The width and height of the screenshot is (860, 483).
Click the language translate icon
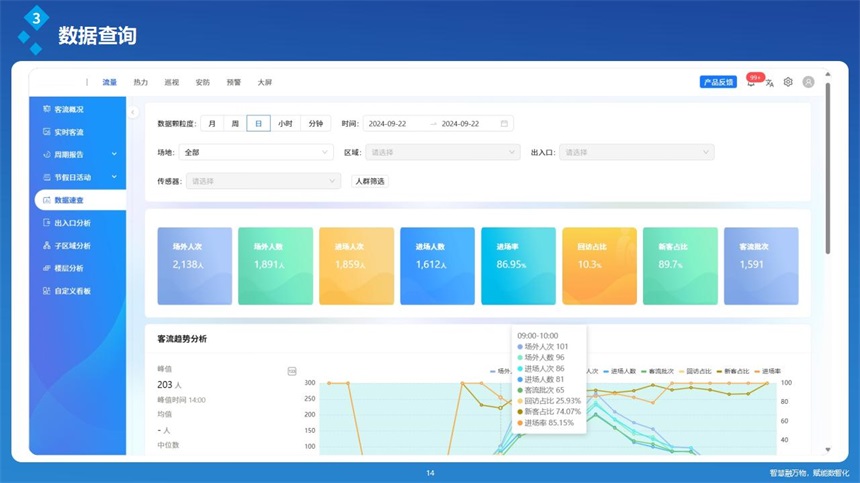pos(770,83)
